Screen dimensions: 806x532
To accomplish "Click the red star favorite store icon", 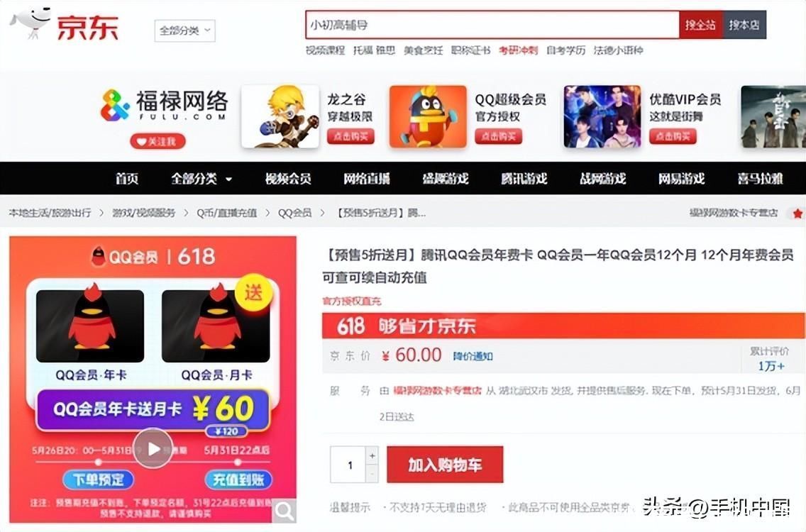I will coord(797,213).
